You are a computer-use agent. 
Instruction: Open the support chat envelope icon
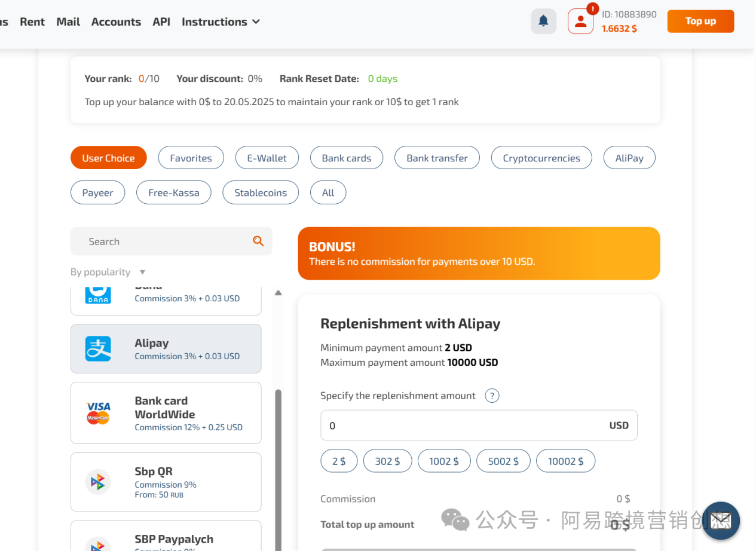tap(721, 521)
